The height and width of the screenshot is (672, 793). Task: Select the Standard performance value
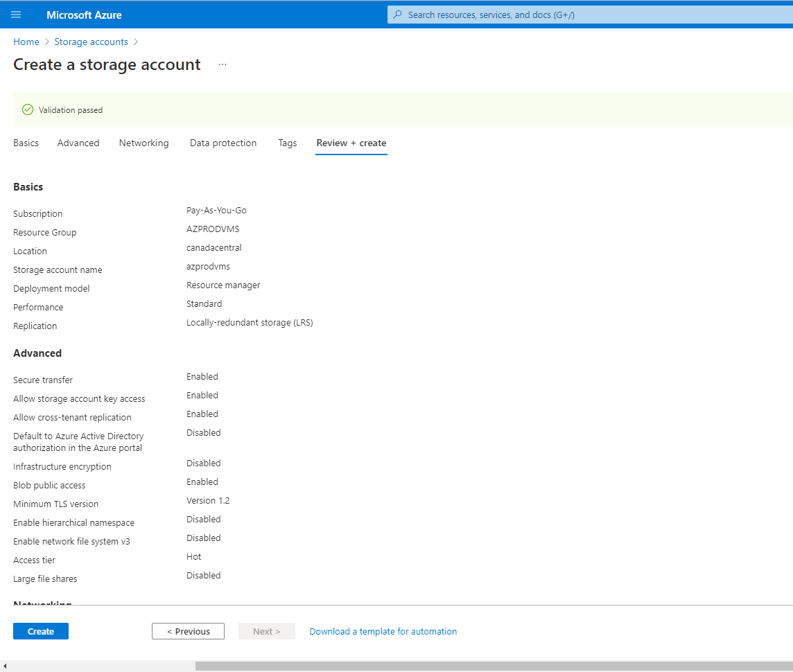click(x=204, y=303)
